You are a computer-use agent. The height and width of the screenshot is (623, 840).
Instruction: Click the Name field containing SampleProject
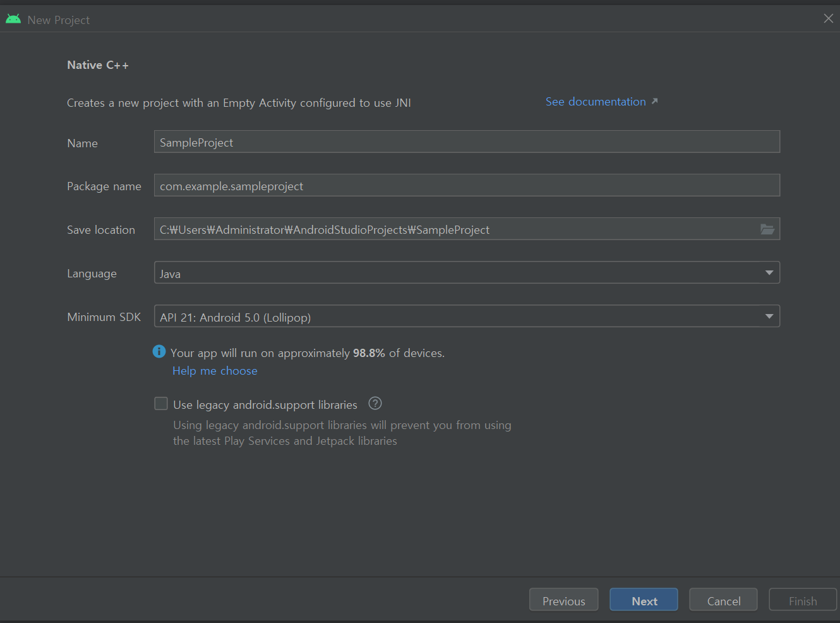[467, 142]
